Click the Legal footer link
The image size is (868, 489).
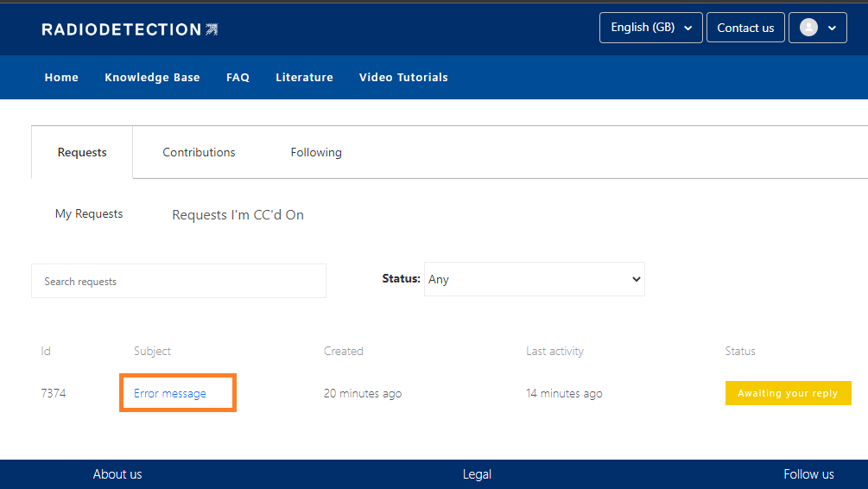(477, 474)
